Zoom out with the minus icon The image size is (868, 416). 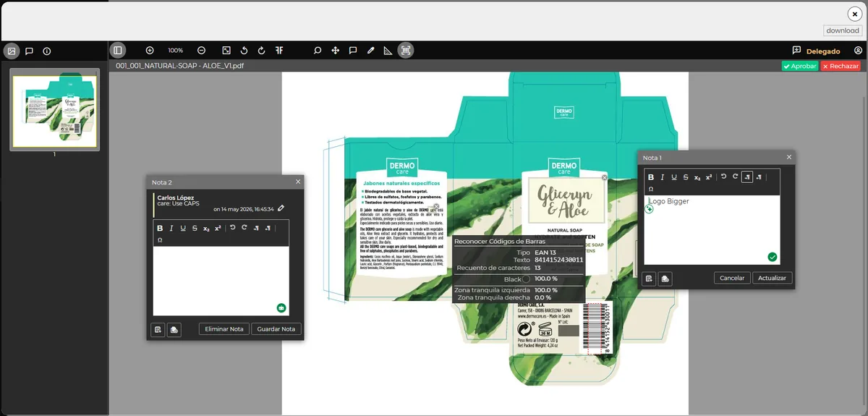201,51
